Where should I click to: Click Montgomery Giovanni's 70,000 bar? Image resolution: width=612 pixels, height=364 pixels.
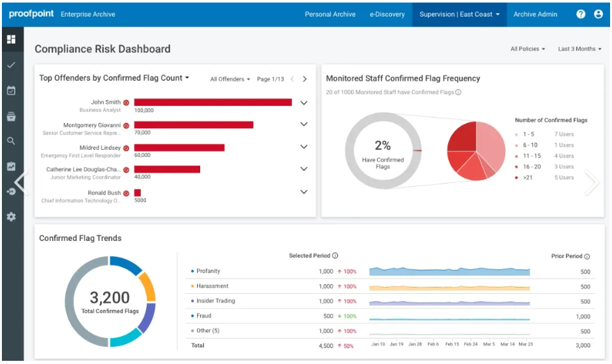pos(194,125)
